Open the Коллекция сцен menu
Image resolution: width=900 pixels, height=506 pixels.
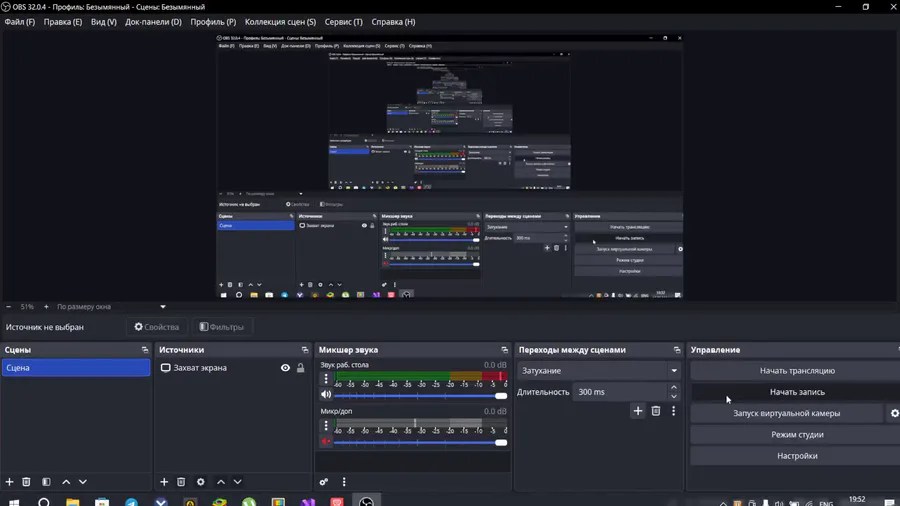point(280,22)
